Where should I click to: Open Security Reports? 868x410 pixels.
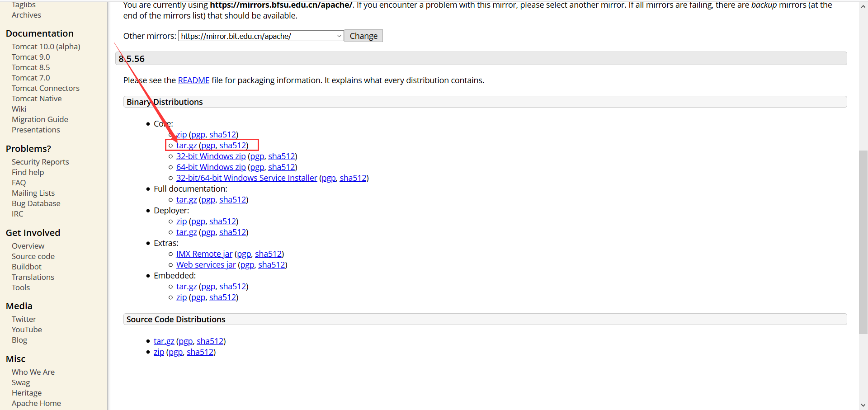pos(40,162)
